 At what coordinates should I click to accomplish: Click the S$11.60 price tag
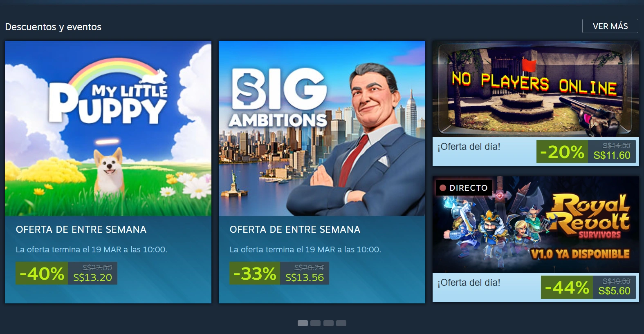(x=612, y=155)
